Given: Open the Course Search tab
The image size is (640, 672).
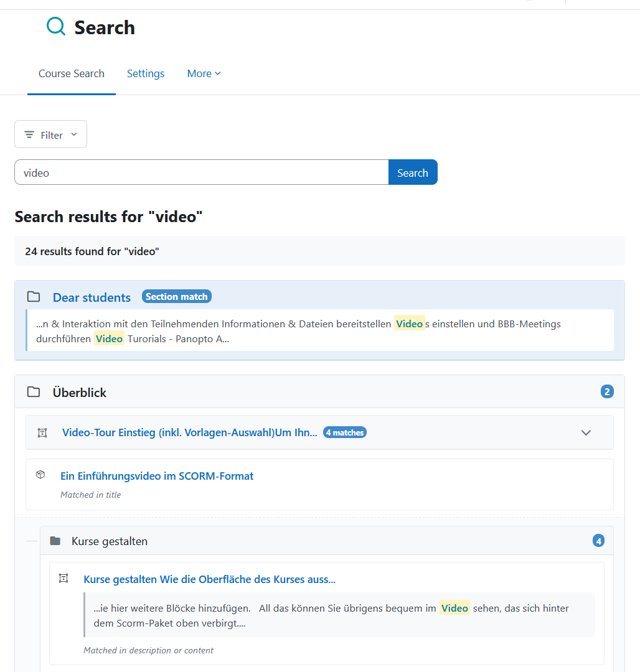Looking at the screenshot, I should [72, 73].
